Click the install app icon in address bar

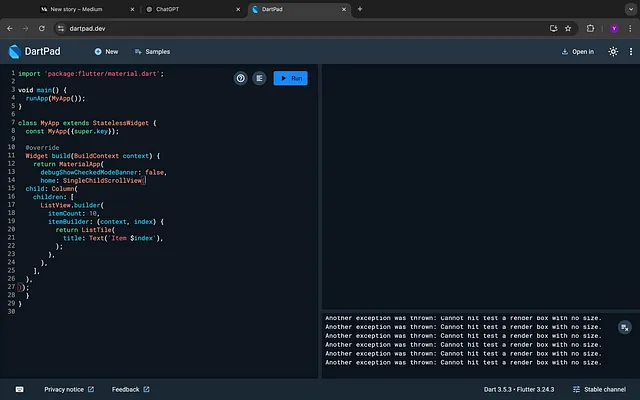pyautogui.click(x=553, y=28)
